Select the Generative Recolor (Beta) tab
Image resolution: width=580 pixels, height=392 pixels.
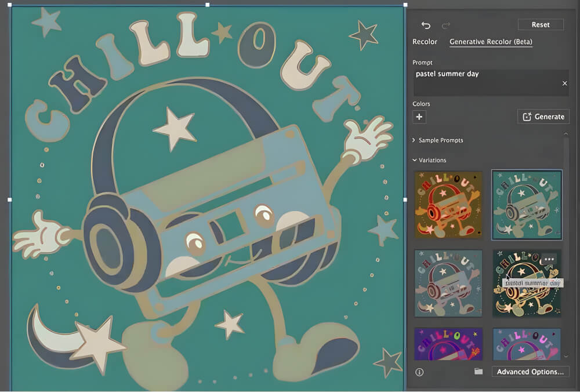coord(491,42)
